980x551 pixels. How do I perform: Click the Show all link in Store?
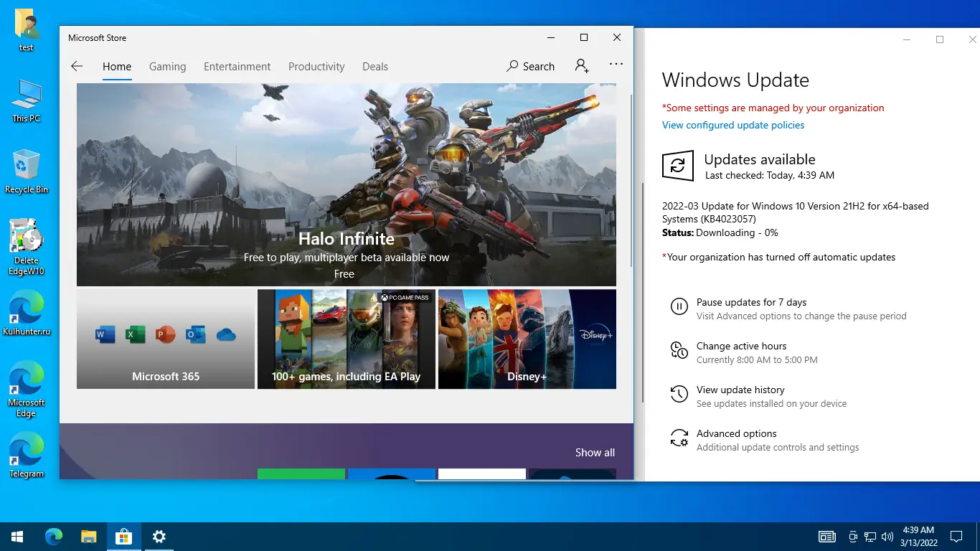click(x=595, y=453)
